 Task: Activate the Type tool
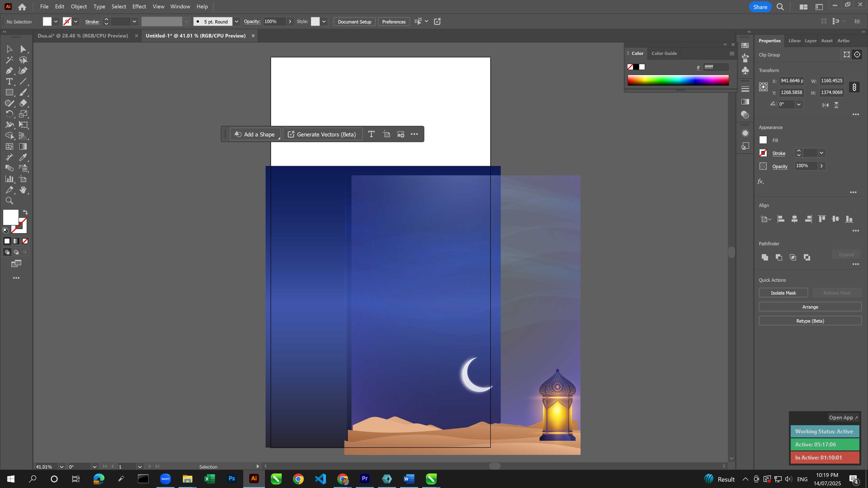9,82
